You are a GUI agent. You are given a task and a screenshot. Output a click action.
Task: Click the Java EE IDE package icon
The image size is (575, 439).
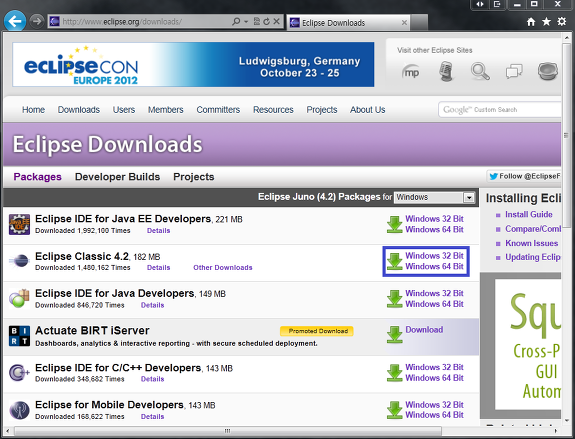tap(19, 224)
